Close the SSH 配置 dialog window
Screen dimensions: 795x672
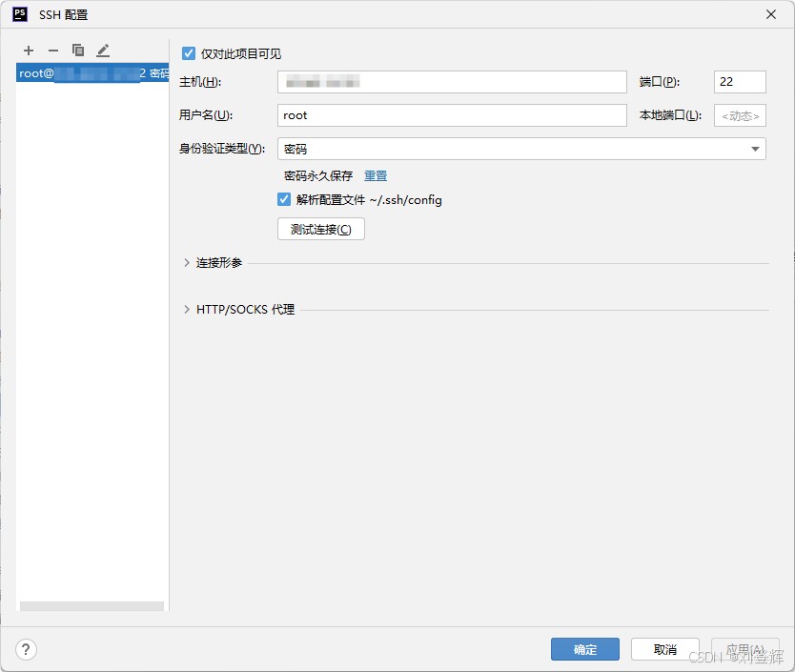tap(770, 14)
